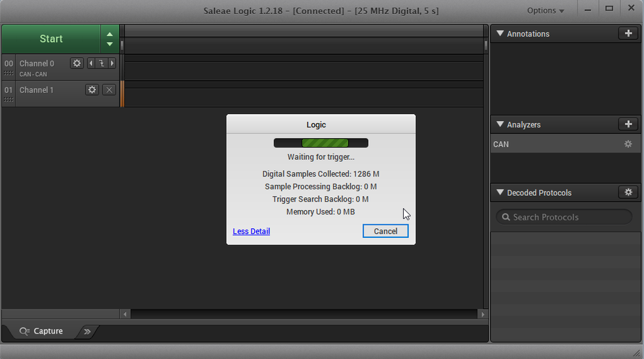Click the Capture tab magnifier icon
This screenshot has height=359, width=644.
24,331
